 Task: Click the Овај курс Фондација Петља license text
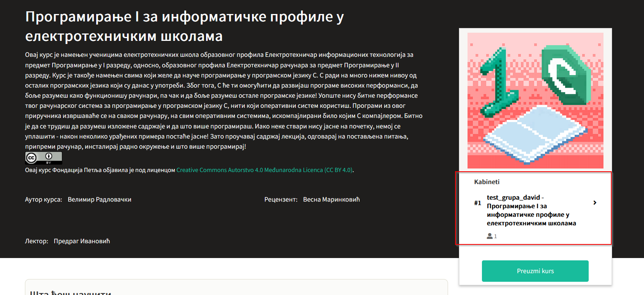tap(100, 170)
